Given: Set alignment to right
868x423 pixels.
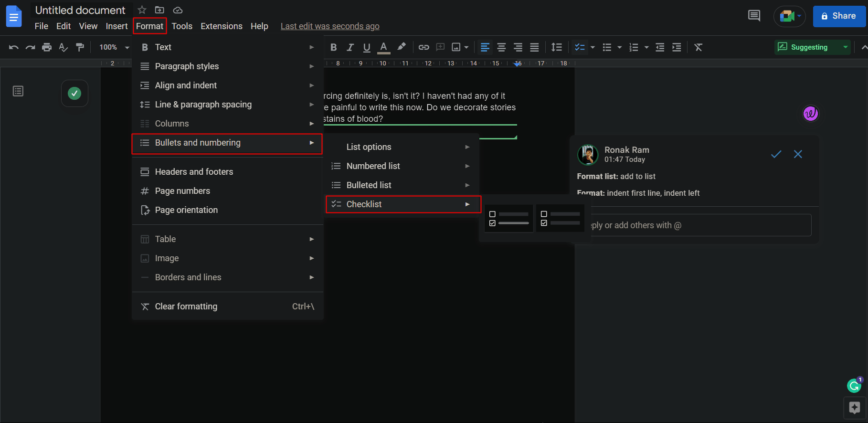Looking at the screenshot, I should tap(518, 47).
